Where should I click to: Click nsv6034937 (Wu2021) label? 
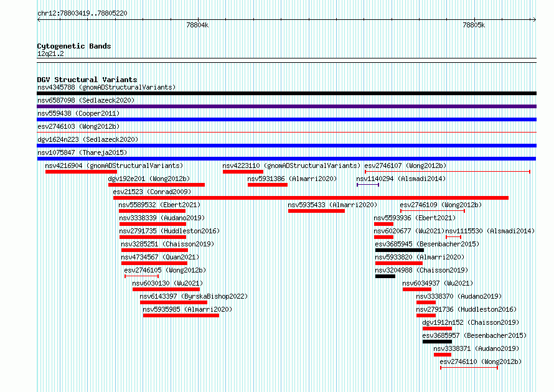[438, 283]
